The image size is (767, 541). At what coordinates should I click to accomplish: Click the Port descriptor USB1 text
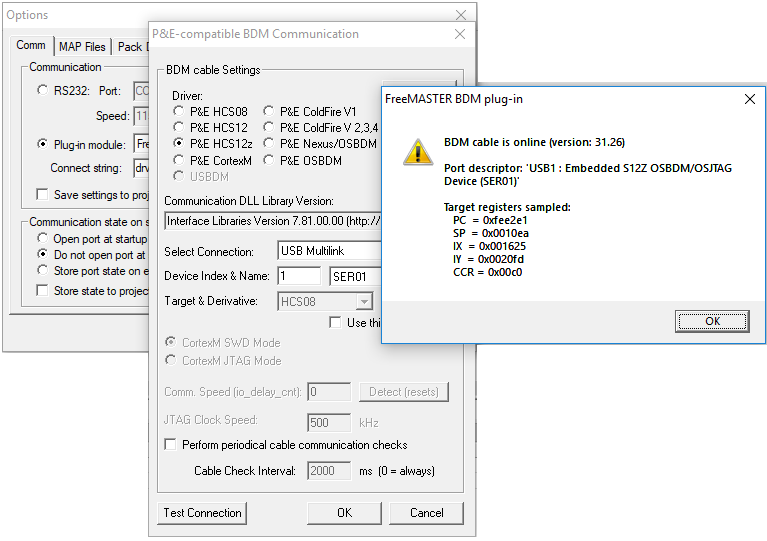[588, 175]
